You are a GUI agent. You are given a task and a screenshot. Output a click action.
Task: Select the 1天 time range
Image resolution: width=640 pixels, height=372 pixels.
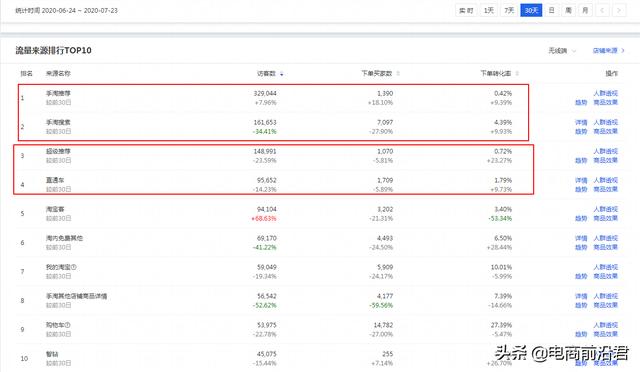pyautogui.click(x=489, y=10)
